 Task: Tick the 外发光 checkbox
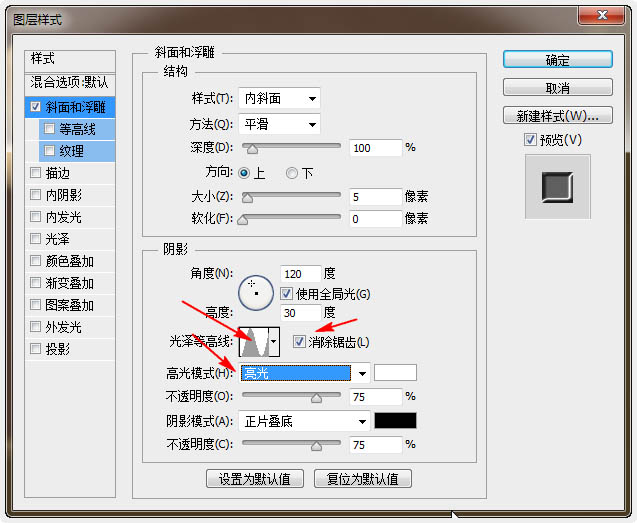(x=35, y=326)
